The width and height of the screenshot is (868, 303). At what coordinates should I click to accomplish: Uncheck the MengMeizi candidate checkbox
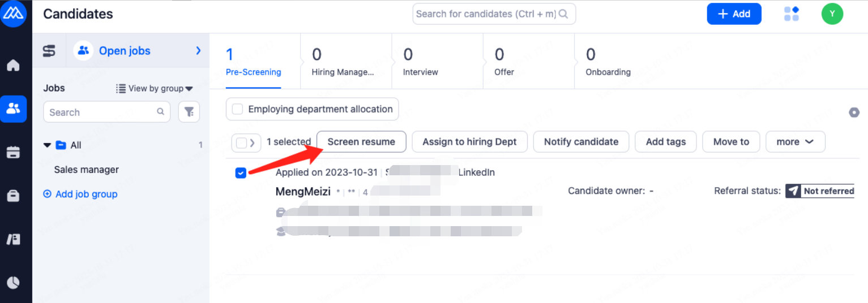(241, 173)
